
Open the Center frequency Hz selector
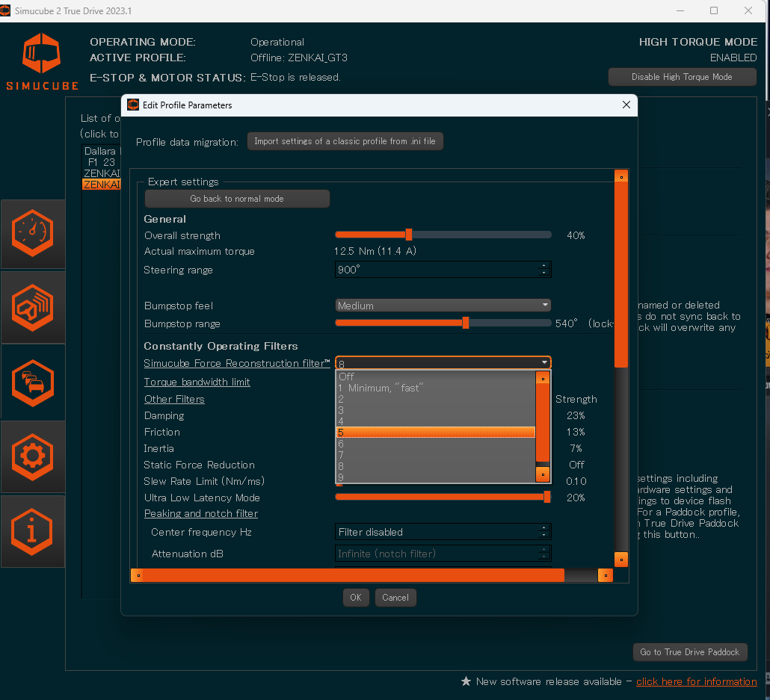click(x=443, y=532)
